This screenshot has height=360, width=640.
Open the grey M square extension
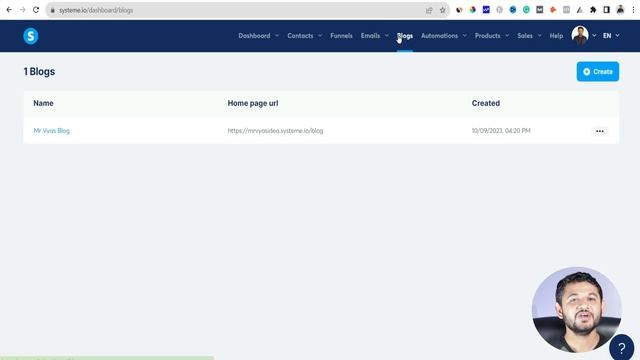click(540, 10)
